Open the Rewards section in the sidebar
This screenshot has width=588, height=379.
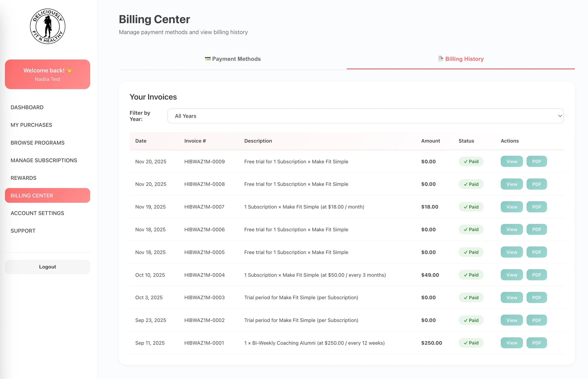coord(23,178)
